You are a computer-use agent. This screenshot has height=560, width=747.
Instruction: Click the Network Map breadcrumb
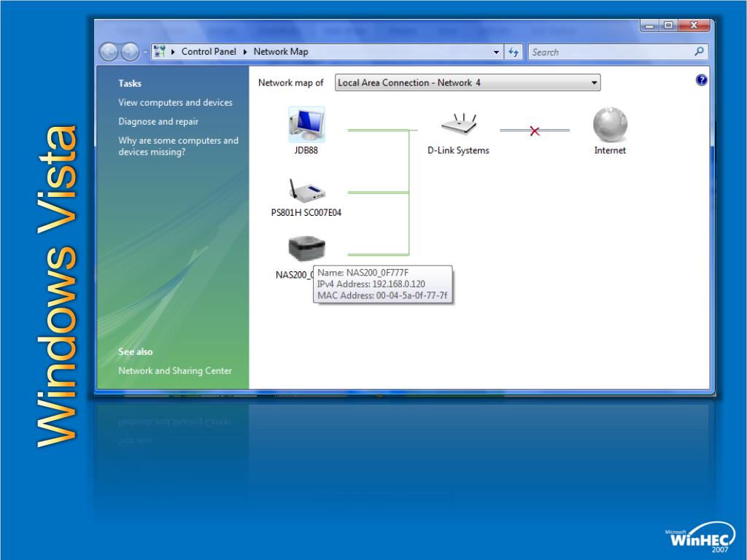[x=281, y=52]
